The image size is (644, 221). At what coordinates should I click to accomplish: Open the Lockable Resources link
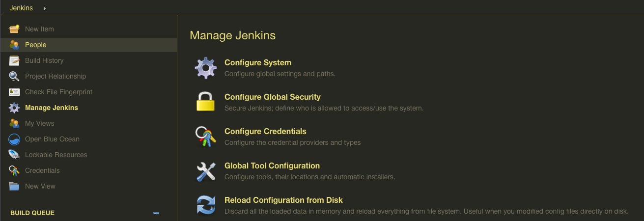point(56,155)
